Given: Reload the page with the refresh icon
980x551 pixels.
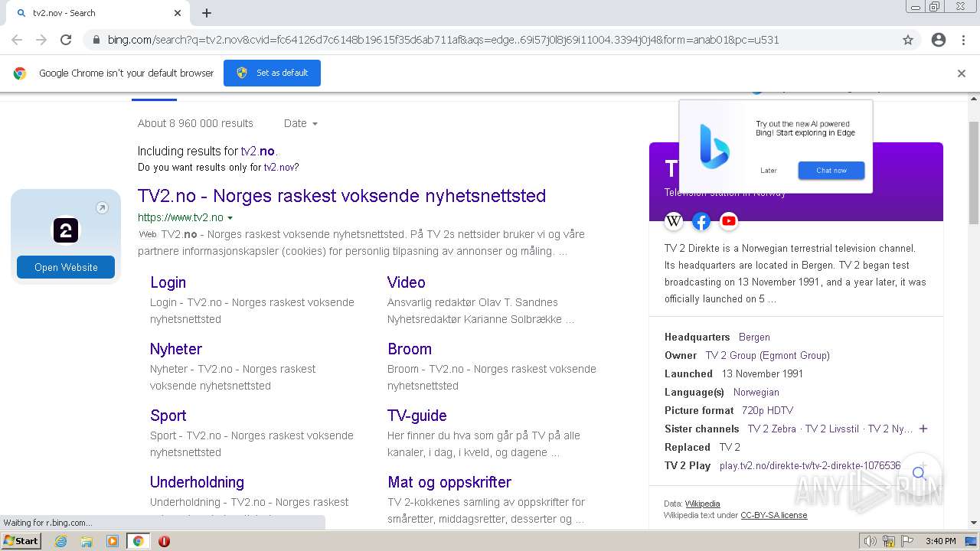Looking at the screenshot, I should tap(66, 40).
